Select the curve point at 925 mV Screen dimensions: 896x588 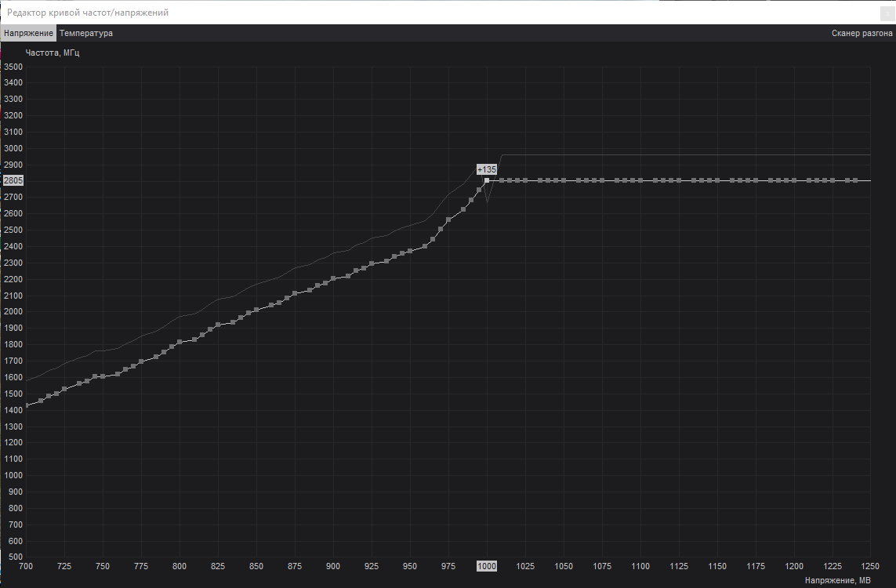(372, 264)
